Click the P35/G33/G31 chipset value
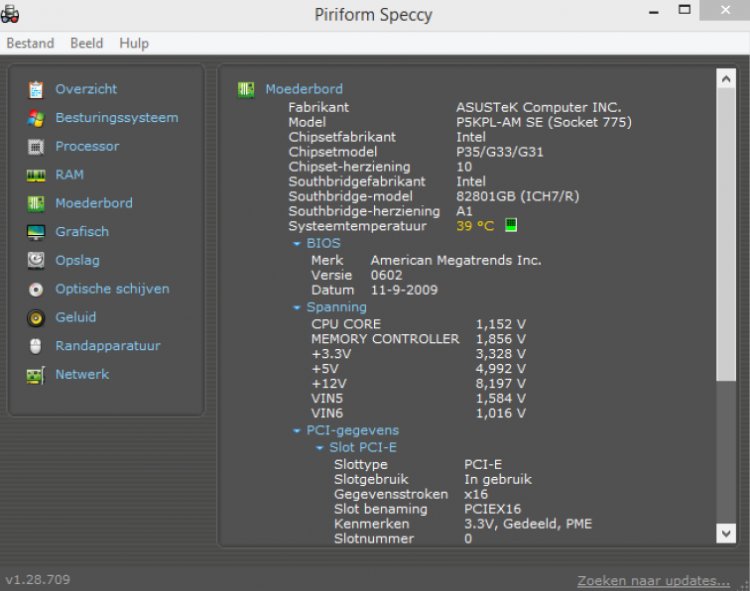Screen dimensions: 750x591 [x=499, y=152]
